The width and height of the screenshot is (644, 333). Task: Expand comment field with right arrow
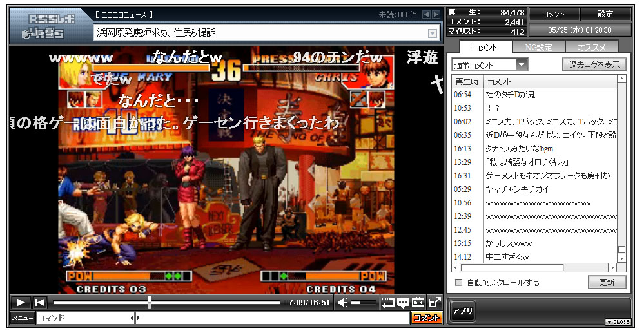tap(139, 318)
